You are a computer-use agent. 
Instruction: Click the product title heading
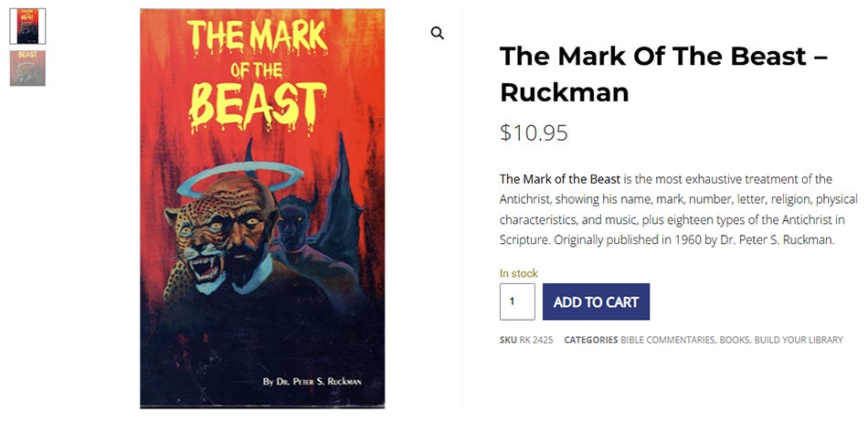coord(663,74)
